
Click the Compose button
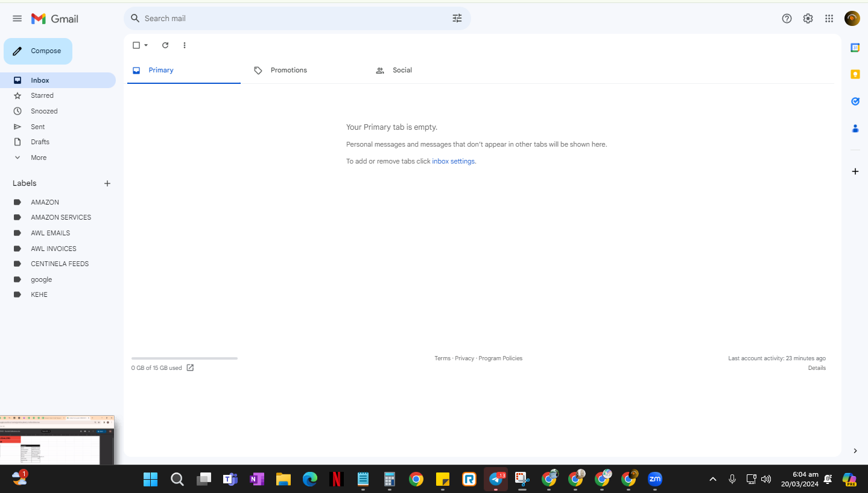click(38, 51)
